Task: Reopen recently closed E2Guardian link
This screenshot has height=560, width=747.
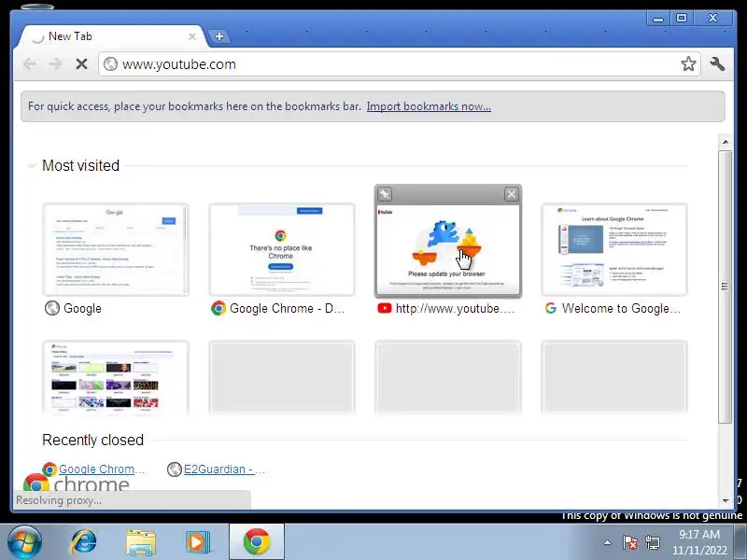Action: [224, 469]
